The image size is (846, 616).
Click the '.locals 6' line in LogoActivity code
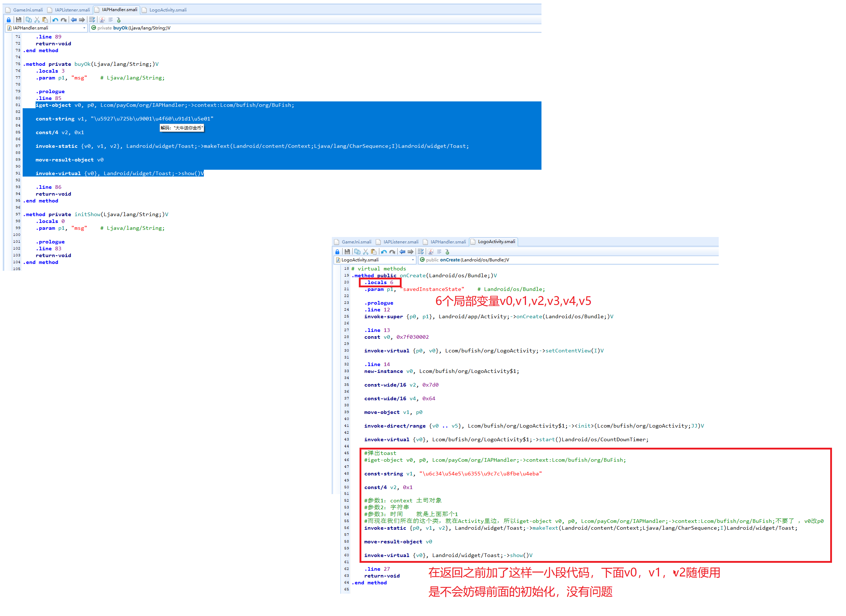[x=379, y=282]
